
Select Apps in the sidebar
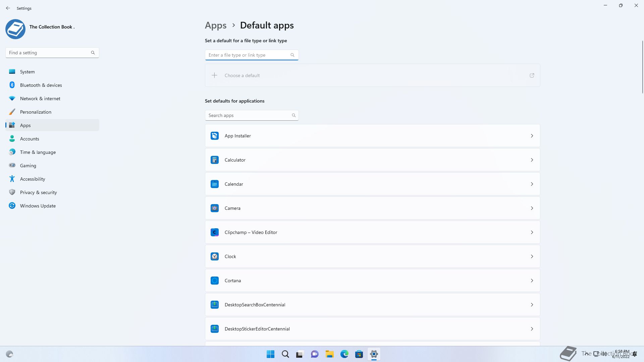52,125
